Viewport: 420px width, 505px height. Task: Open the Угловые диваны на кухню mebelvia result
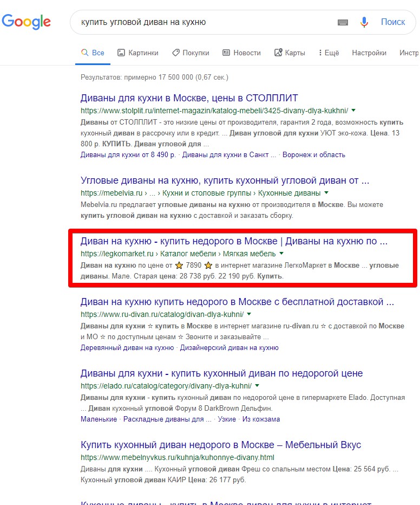[x=225, y=180]
